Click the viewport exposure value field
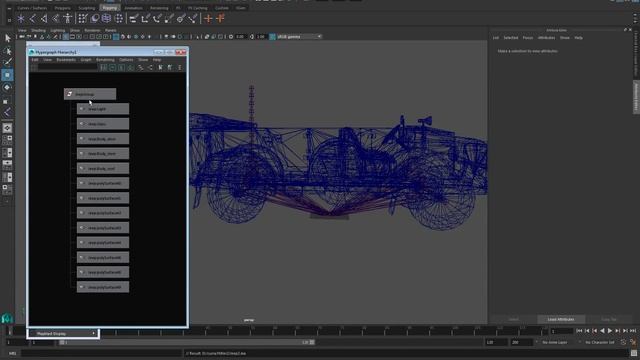 point(240,37)
